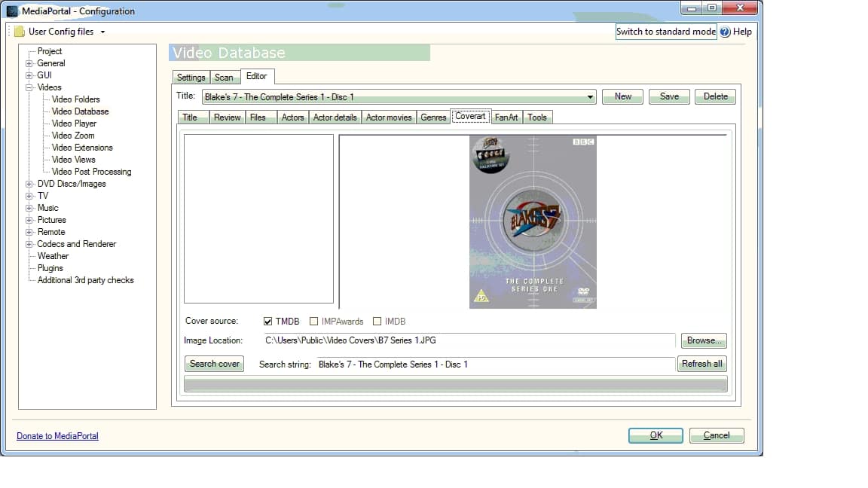
Task: Switch to the Settings tab
Action: [191, 78]
